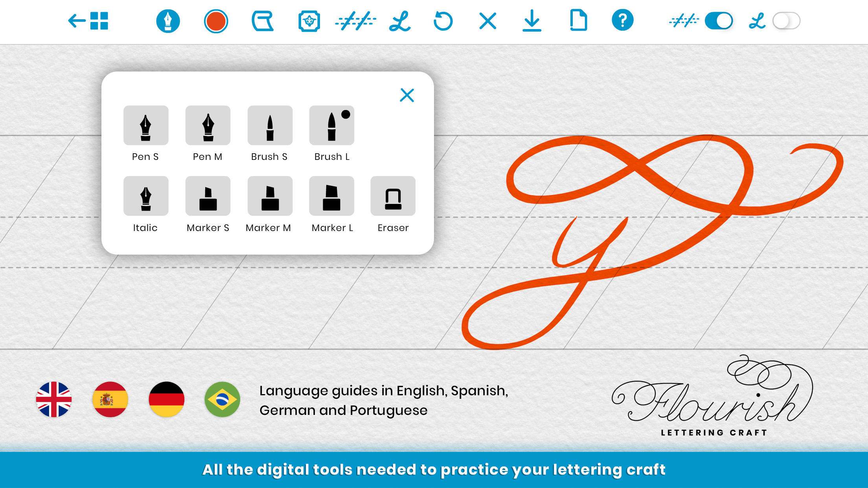
Task: Pick the Marker M tool
Action: [270, 196]
